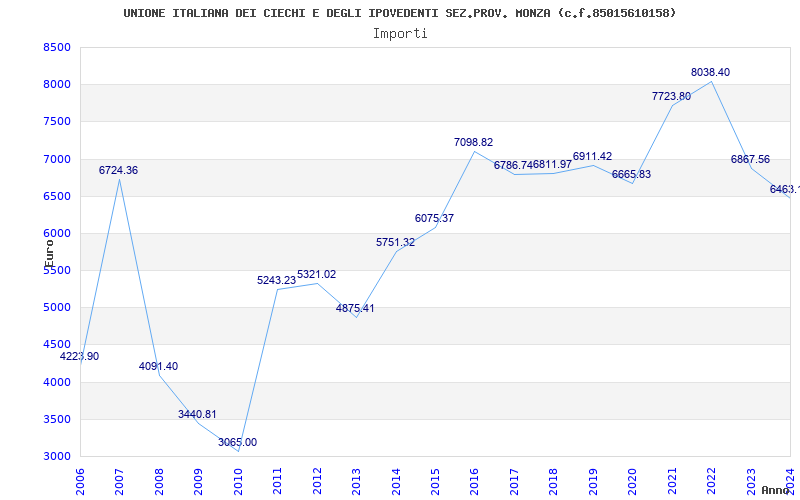Click x-axis year label 2020

(x=633, y=481)
